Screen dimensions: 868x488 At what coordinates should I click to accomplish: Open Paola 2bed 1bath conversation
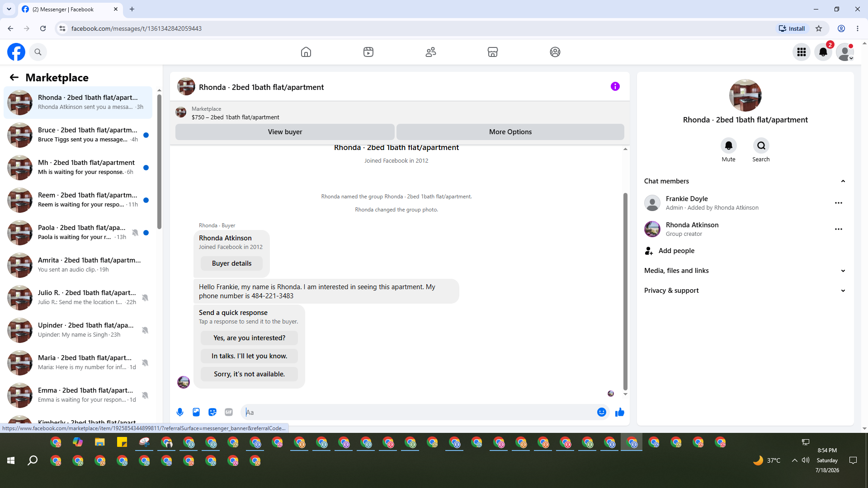click(78, 232)
